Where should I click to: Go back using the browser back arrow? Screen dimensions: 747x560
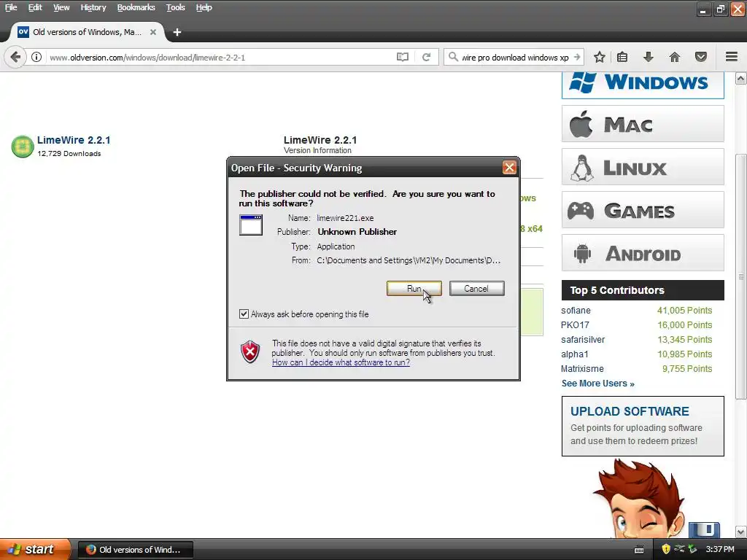[x=15, y=57]
